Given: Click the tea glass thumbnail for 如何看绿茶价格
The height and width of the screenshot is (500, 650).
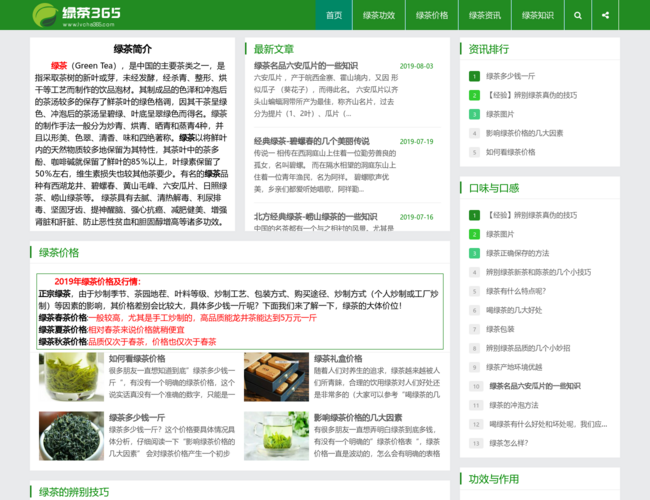Looking at the screenshot, I should click(x=71, y=377).
